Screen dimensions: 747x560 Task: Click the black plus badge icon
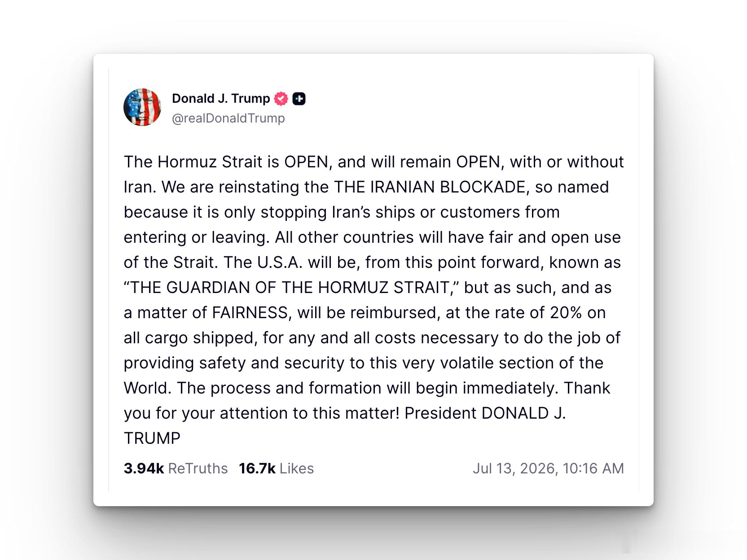click(299, 99)
